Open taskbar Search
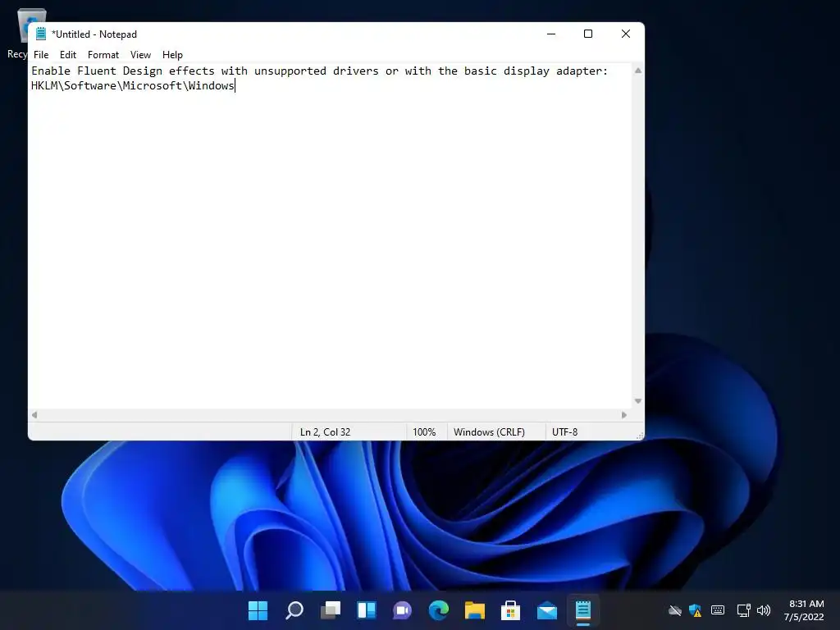This screenshot has width=840, height=630. tap(294, 610)
